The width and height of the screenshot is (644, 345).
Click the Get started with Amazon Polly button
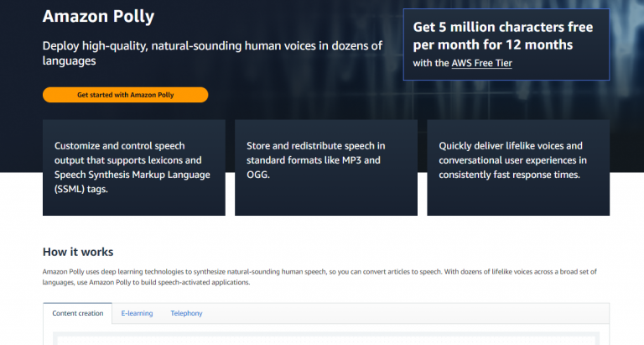click(x=125, y=95)
